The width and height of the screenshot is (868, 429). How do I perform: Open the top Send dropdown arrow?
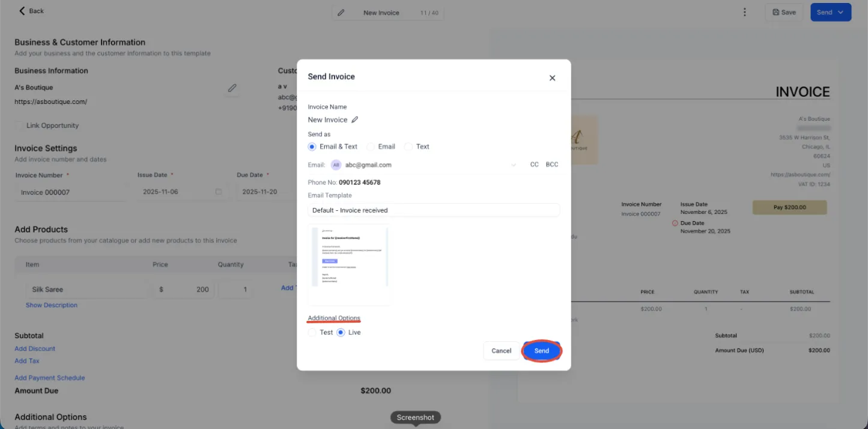[840, 12]
